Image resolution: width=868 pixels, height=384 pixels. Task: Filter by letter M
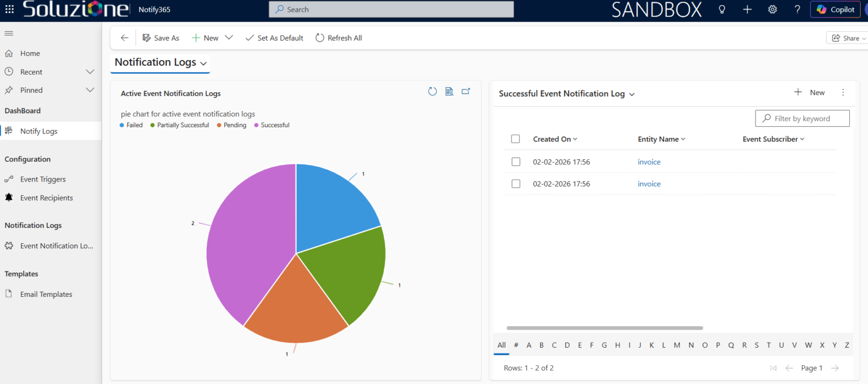click(x=677, y=345)
